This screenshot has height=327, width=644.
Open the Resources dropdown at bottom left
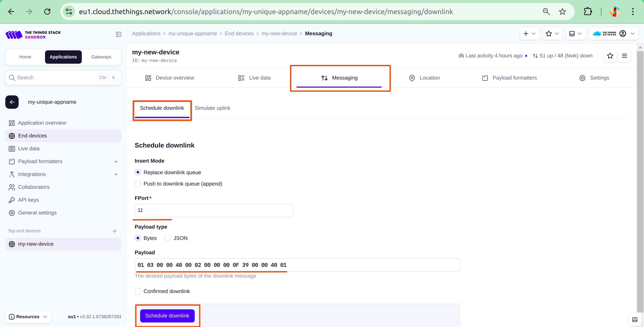point(28,317)
